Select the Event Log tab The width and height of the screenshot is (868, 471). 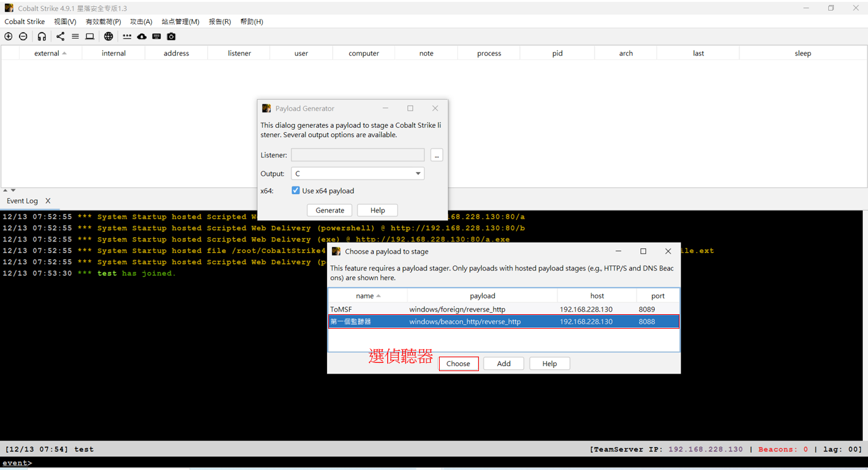click(x=22, y=201)
